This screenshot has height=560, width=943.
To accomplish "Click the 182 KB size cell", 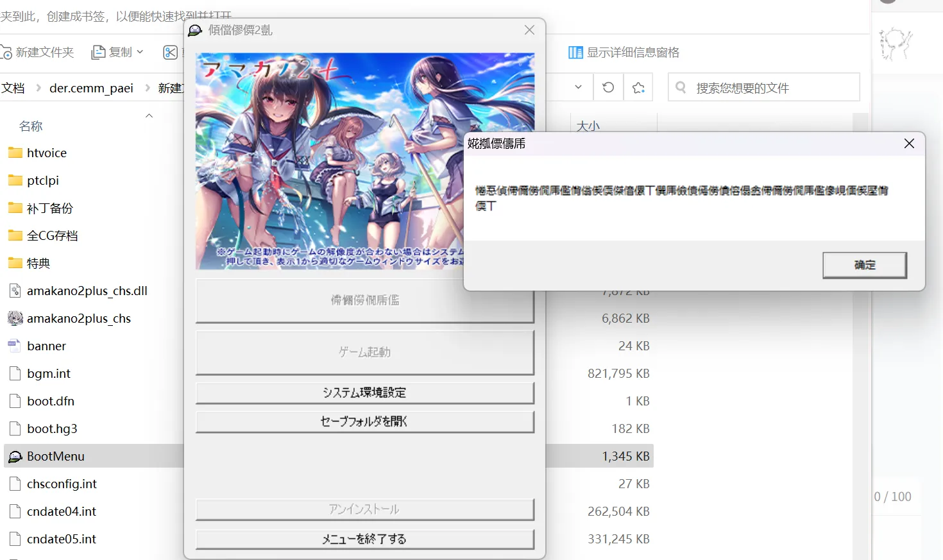I will 631,428.
